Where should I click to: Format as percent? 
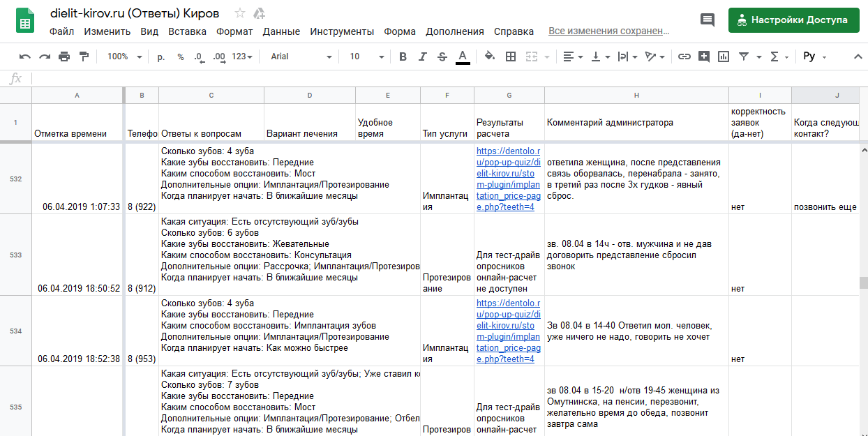181,57
